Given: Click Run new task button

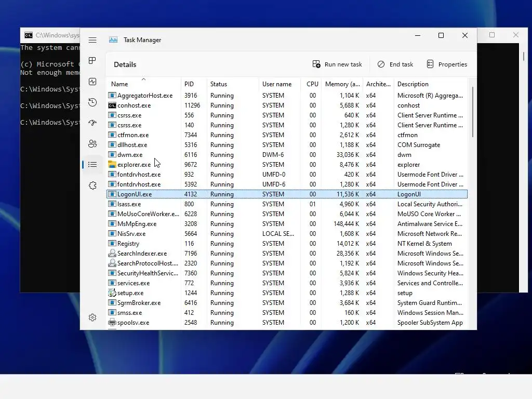Looking at the screenshot, I should click(337, 64).
